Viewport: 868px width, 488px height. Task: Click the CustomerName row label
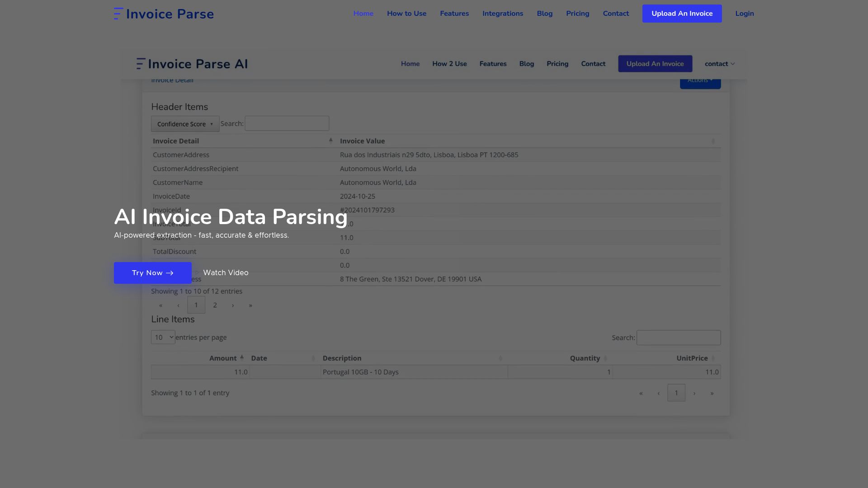click(178, 183)
